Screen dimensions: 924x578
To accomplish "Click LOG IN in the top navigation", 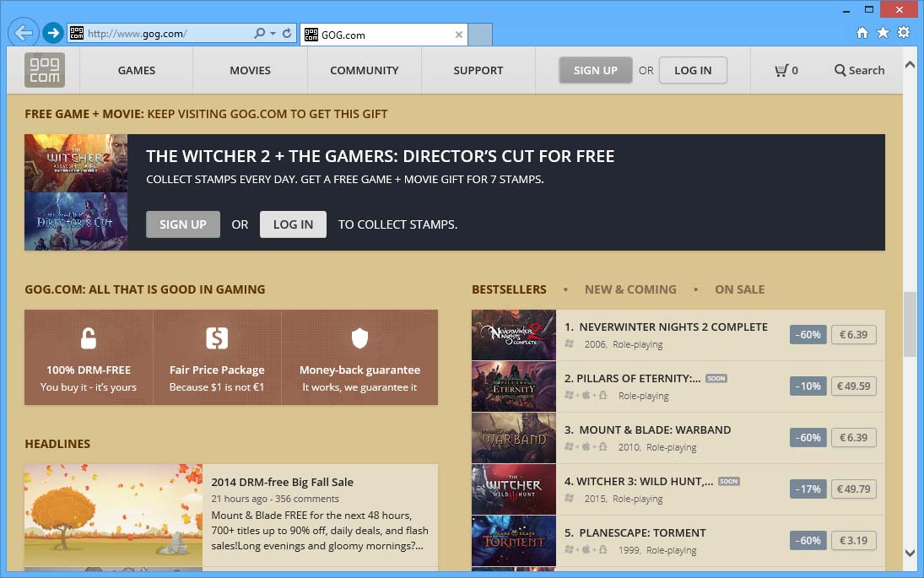I will pyautogui.click(x=693, y=70).
